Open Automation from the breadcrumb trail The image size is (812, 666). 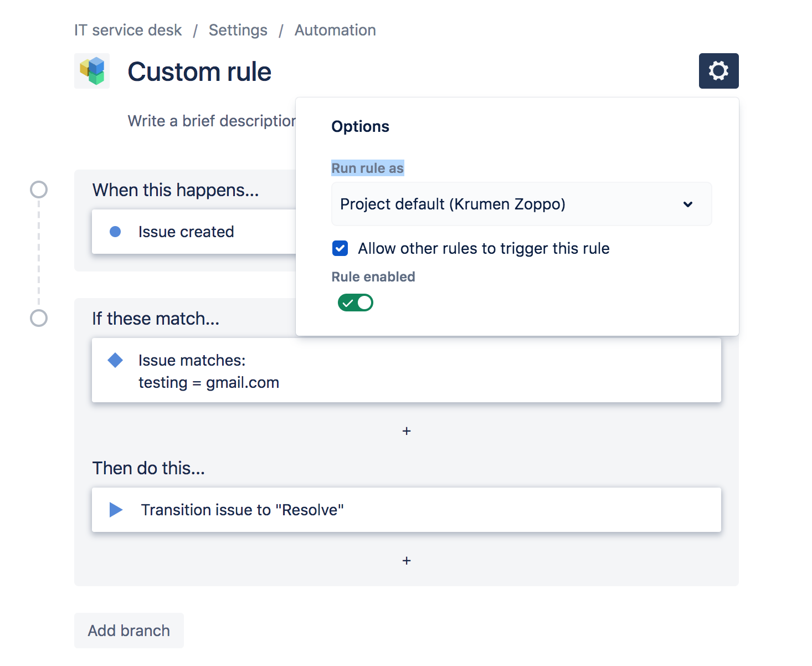coord(335,30)
